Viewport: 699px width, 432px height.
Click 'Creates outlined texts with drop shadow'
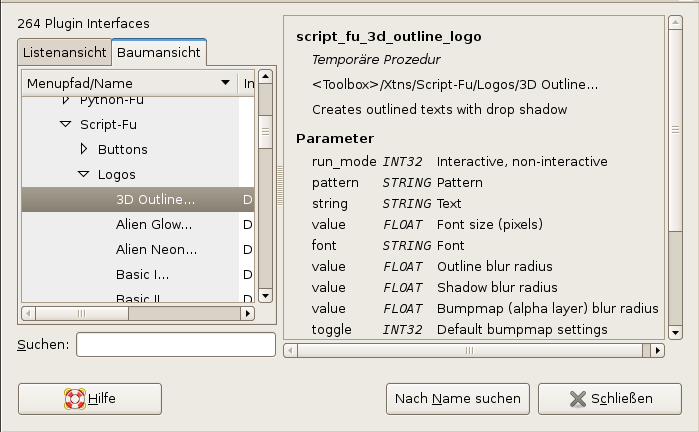(x=440, y=109)
